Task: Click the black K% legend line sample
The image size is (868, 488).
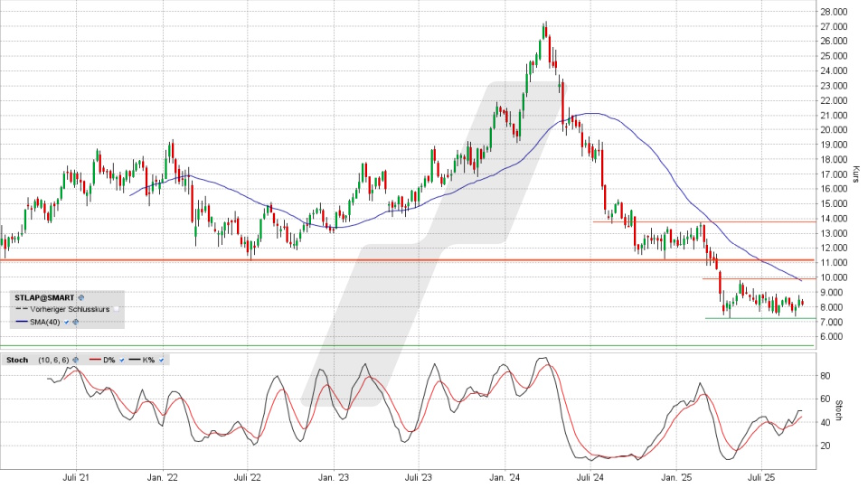Action: 133,360
